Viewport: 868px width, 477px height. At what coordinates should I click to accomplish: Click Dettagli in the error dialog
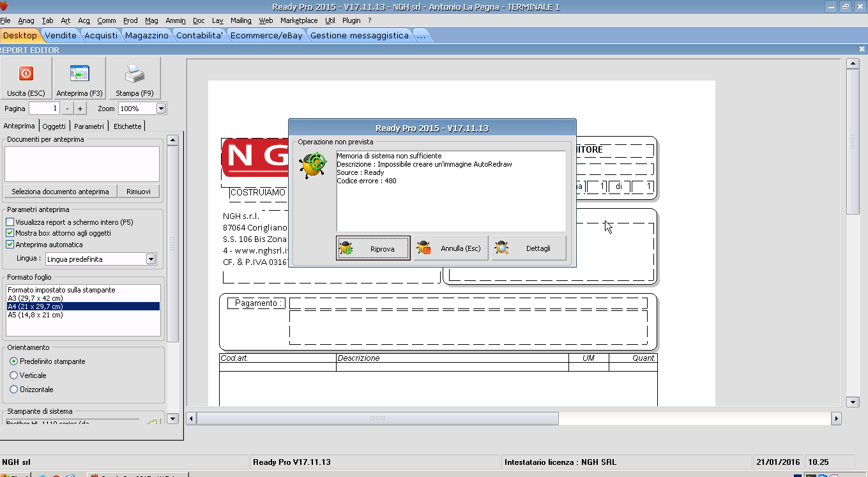pos(529,248)
